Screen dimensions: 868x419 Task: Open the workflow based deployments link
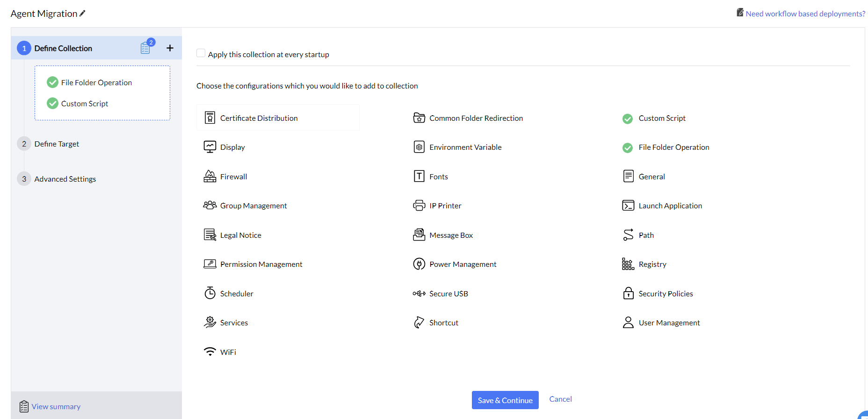click(x=805, y=14)
